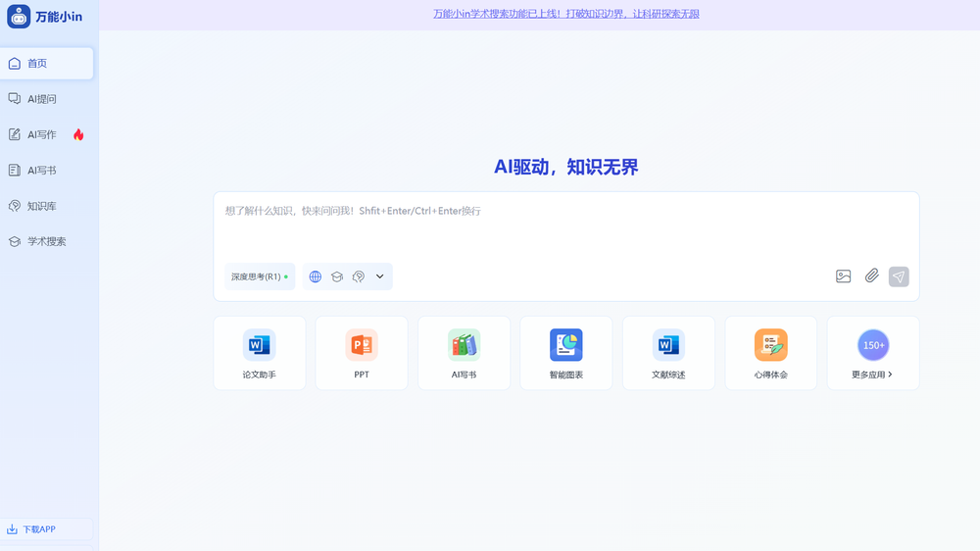Open the AI提问 menu item
The width and height of the screenshot is (980, 551).
(x=46, y=99)
